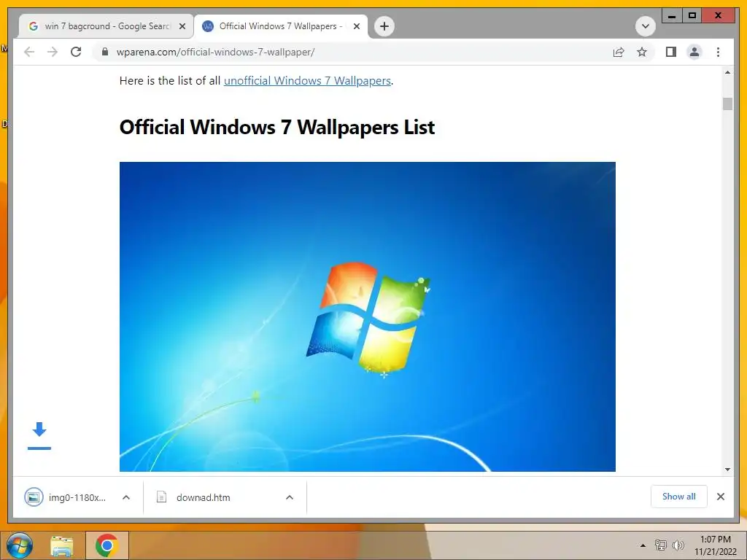Close the Google Search tab
Image resolution: width=747 pixels, height=560 pixels.
point(182,26)
